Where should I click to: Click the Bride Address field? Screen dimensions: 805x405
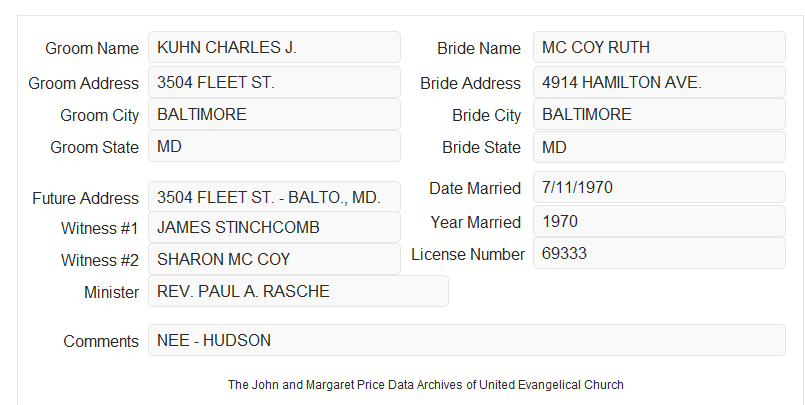coord(659,82)
